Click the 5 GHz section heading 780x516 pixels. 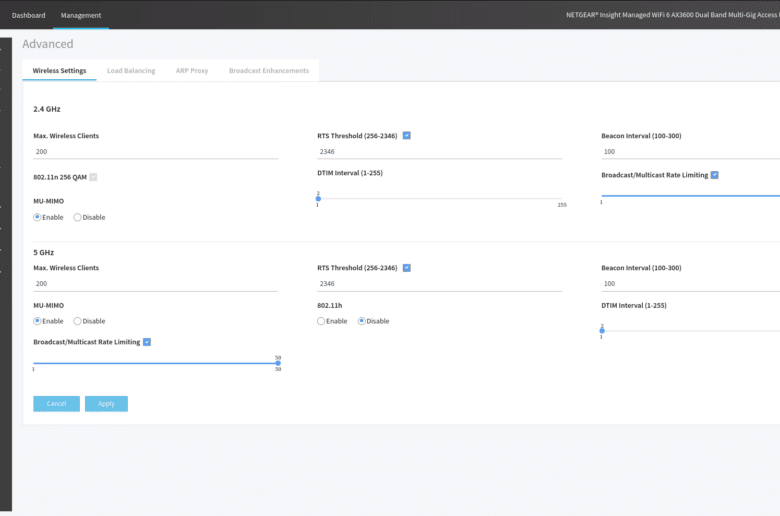[x=44, y=252]
